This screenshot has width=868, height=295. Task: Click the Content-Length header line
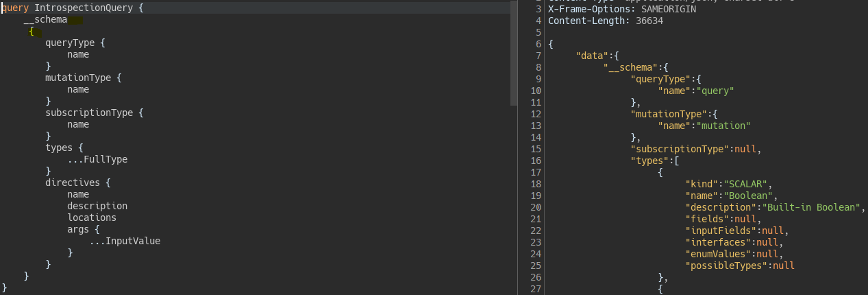pos(605,21)
